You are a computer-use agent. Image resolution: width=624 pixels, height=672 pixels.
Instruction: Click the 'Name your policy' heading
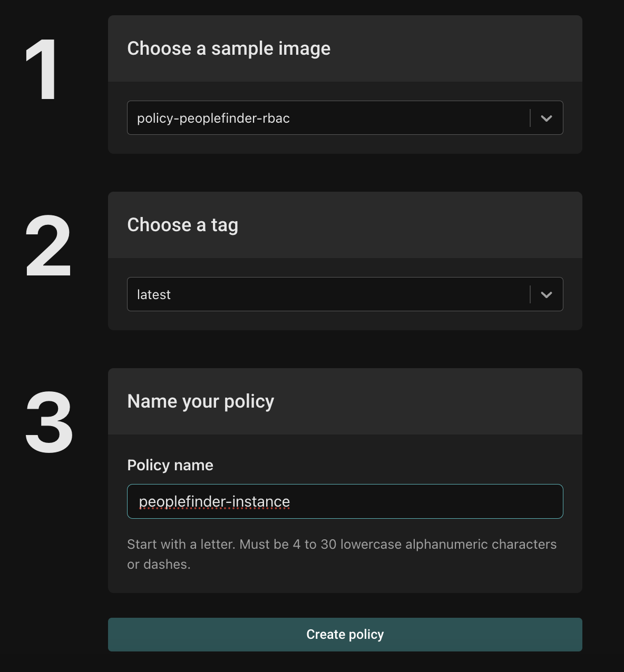(200, 401)
